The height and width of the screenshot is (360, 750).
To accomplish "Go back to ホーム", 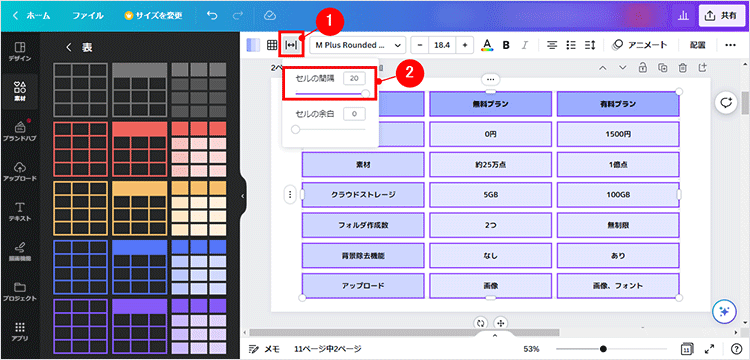I will [32, 15].
